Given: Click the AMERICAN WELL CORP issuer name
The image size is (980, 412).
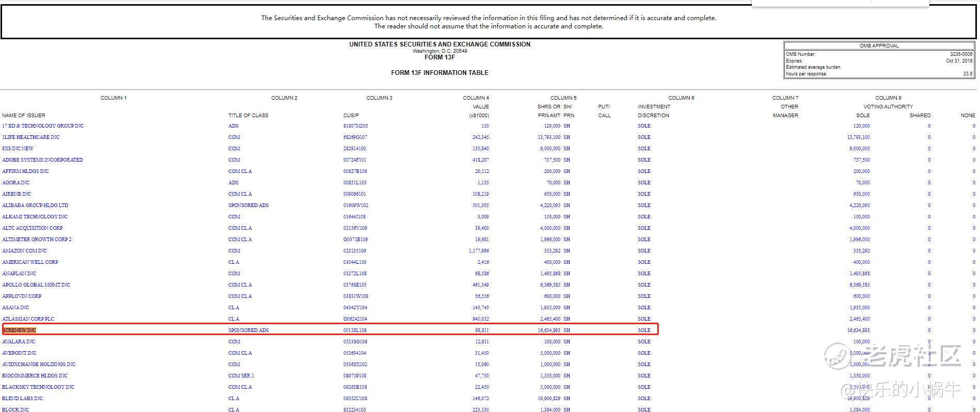Looking at the screenshot, I should click(30, 262).
